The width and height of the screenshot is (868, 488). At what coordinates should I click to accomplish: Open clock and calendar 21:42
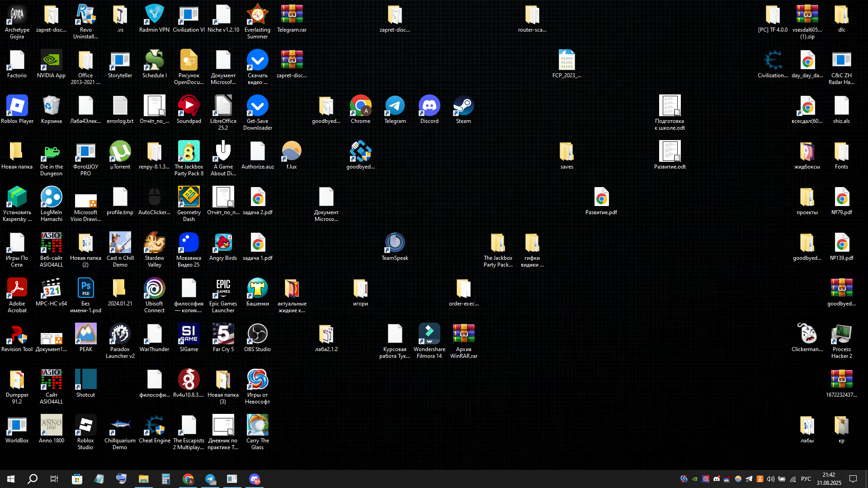coord(829,479)
